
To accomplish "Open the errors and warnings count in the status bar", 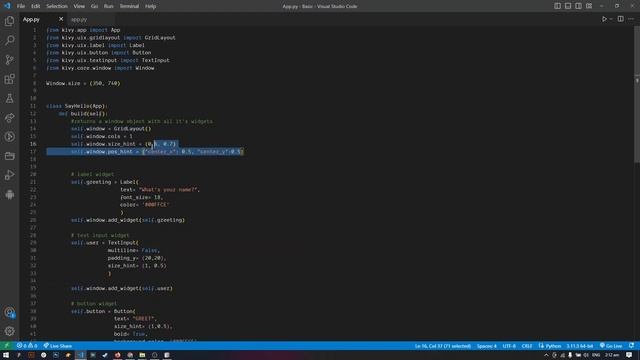I will (27, 346).
